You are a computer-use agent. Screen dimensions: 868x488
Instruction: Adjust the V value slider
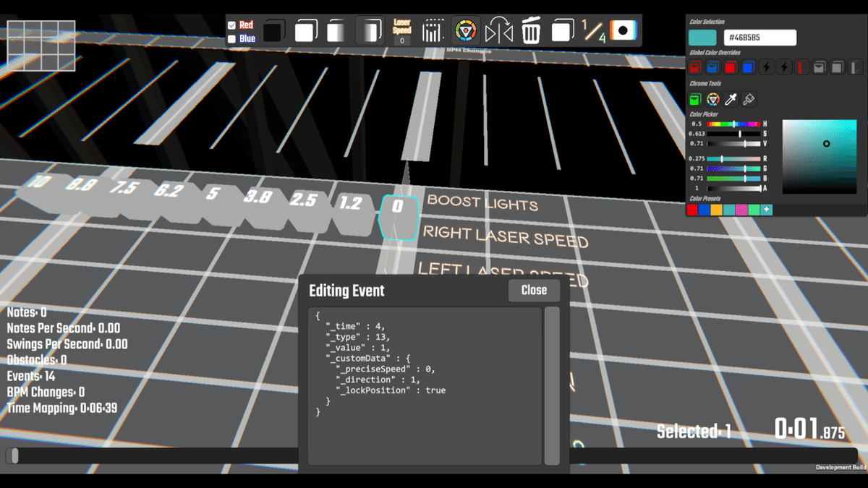(733, 144)
